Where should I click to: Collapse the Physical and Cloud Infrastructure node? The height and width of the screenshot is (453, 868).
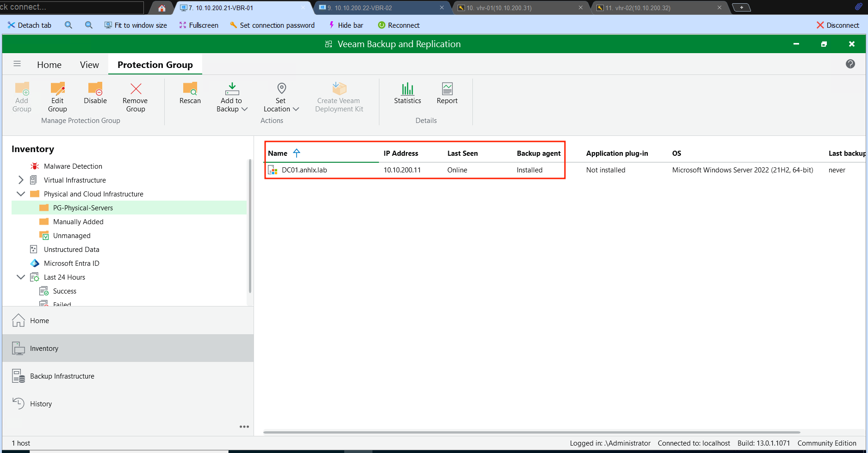tap(21, 194)
